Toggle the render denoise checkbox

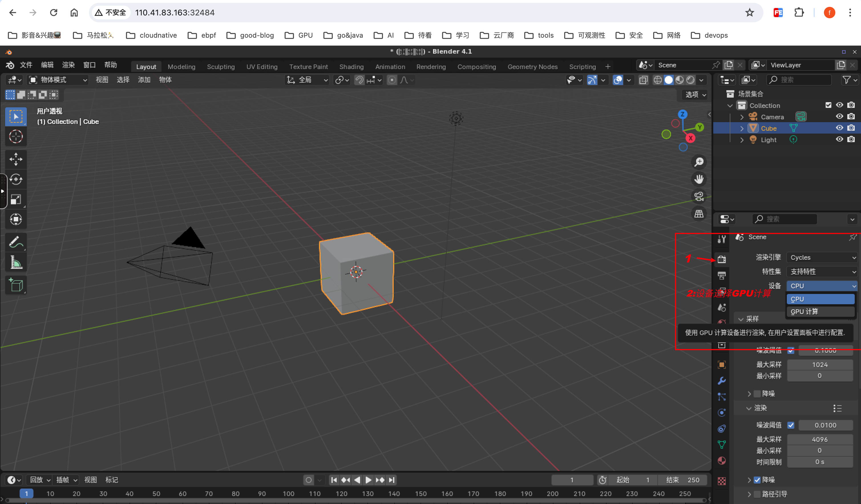click(x=757, y=480)
